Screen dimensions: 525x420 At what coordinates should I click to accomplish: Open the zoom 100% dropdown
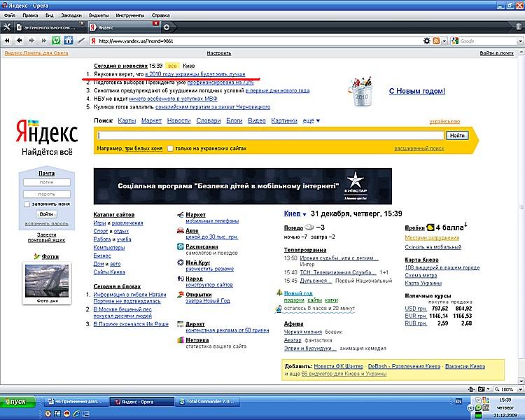(x=517, y=390)
